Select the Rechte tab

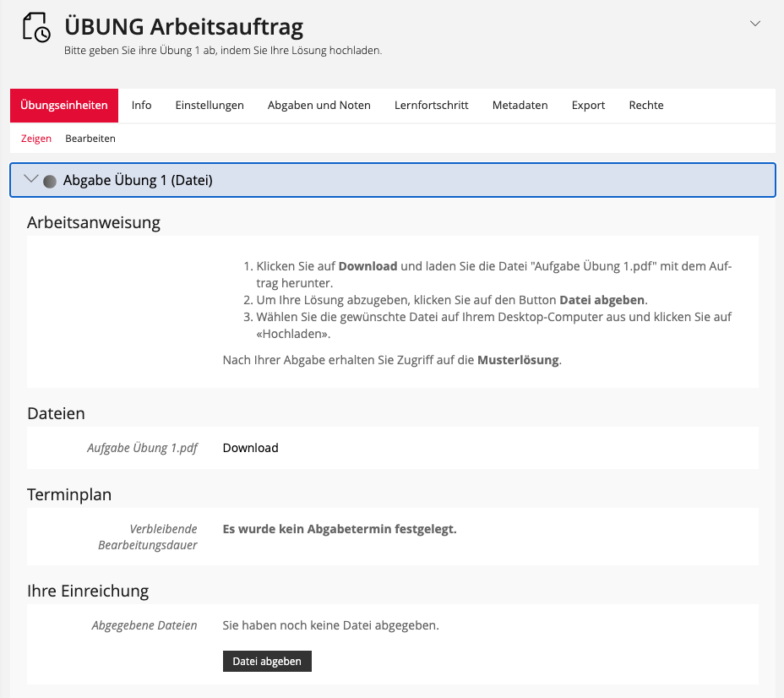(646, 106)
